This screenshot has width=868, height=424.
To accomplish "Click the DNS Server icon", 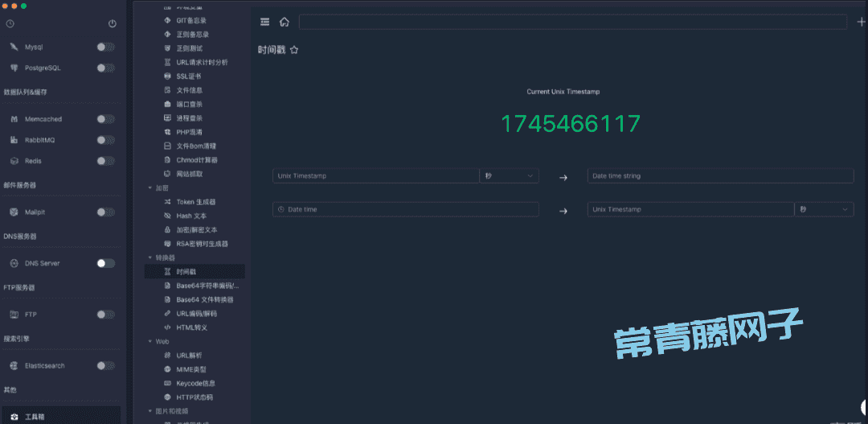I will click(x=14, y=263).
